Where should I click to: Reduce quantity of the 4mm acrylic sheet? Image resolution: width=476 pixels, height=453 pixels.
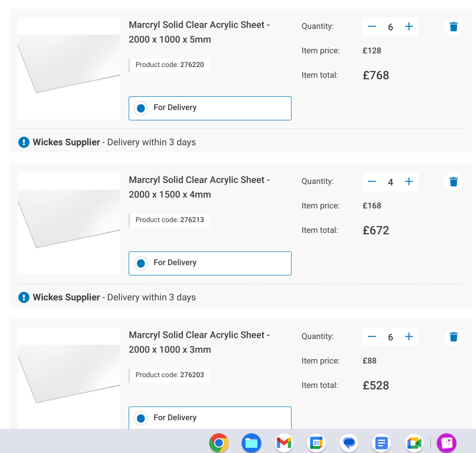[x=372, y=182]
